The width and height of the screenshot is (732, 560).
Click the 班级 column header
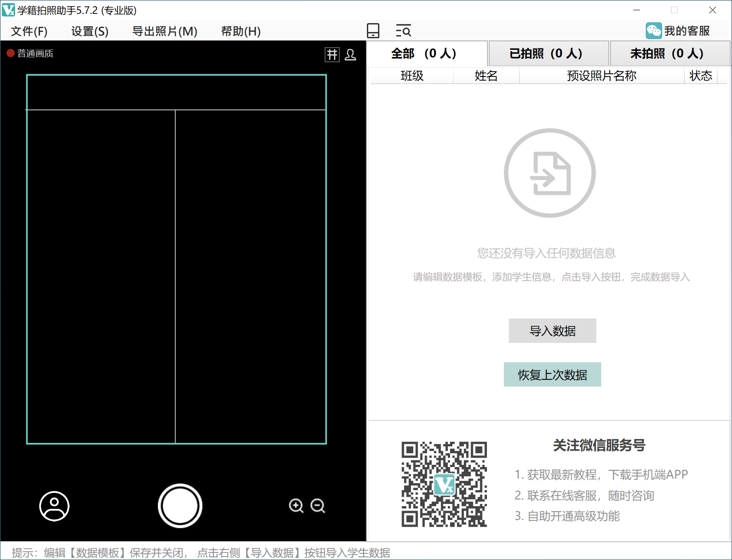(412, 76)
